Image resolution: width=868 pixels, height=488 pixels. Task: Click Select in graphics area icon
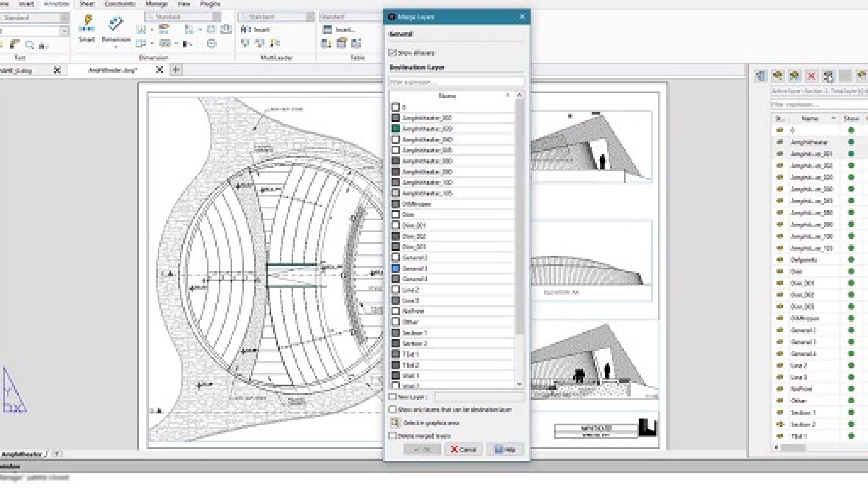pos(395,422)
